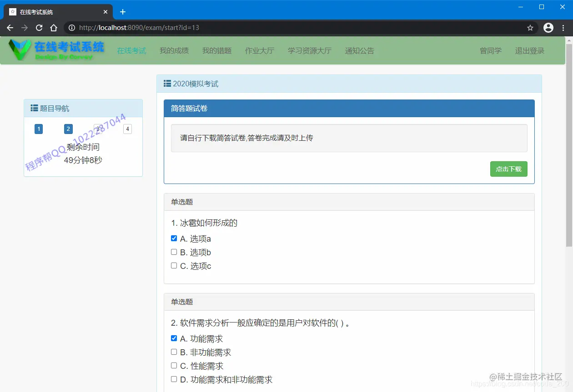The image size is (573, 392).
Task: Click the browser back arrow
Action: click(10, 27)
